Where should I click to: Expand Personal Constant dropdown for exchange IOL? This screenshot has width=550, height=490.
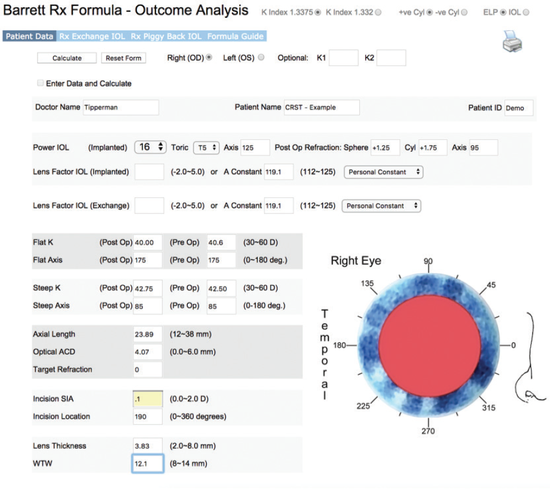point(381,206)
